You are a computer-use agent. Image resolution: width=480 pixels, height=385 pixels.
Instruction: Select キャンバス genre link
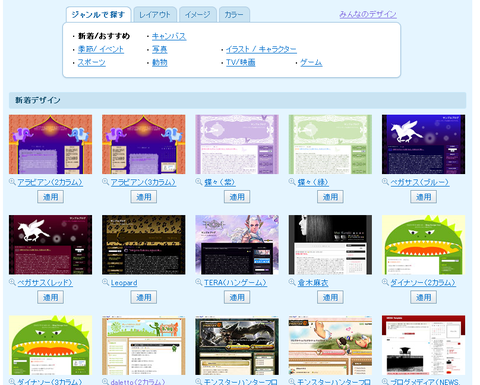click(x=169, y=36)
